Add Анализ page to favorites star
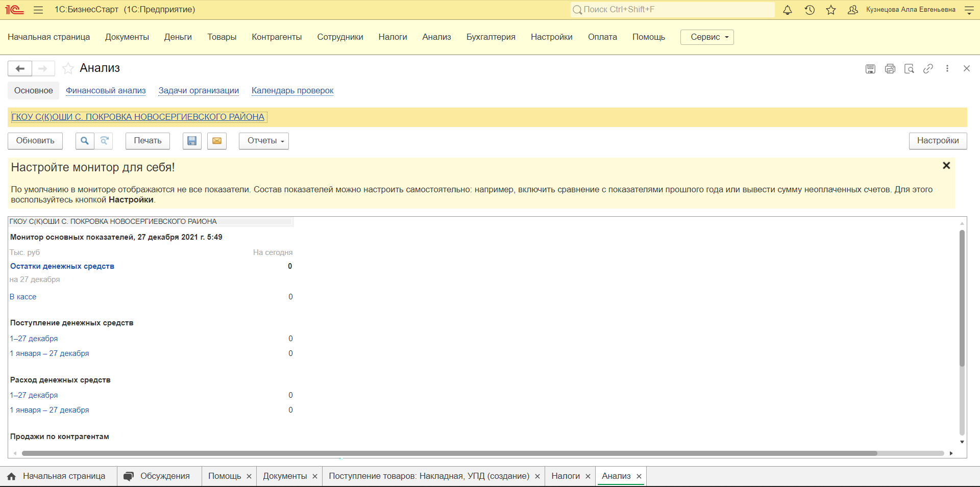 click(x=68, y=68)
